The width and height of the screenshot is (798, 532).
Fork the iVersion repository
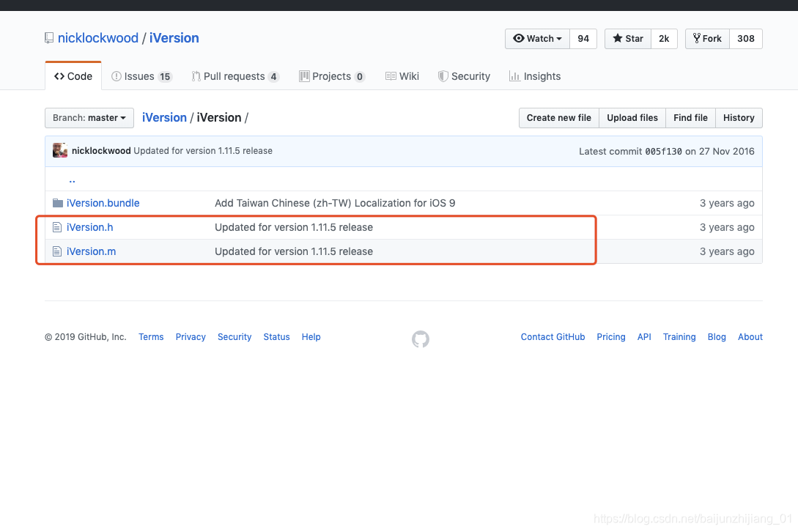[707, 39]
